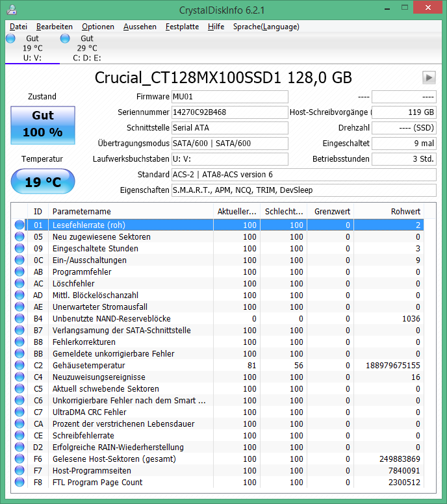Image resolution: width=447 pixels, height=504 pixels.
Task: Click status orb of Schreibfehlerrate row
Action: point(19,436)
